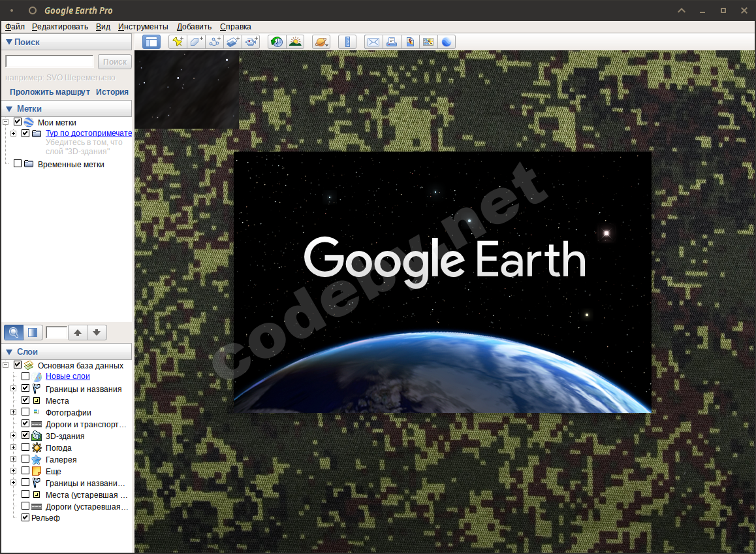The height and width of the screenshot is (554, 756).
Task: Open the Вид menu
Action: click(x=102, y=27)
